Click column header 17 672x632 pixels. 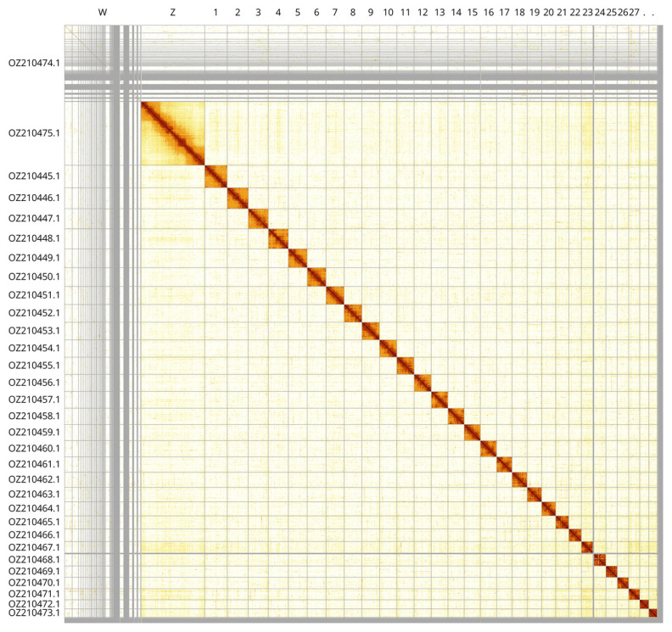tap(505, 13)
